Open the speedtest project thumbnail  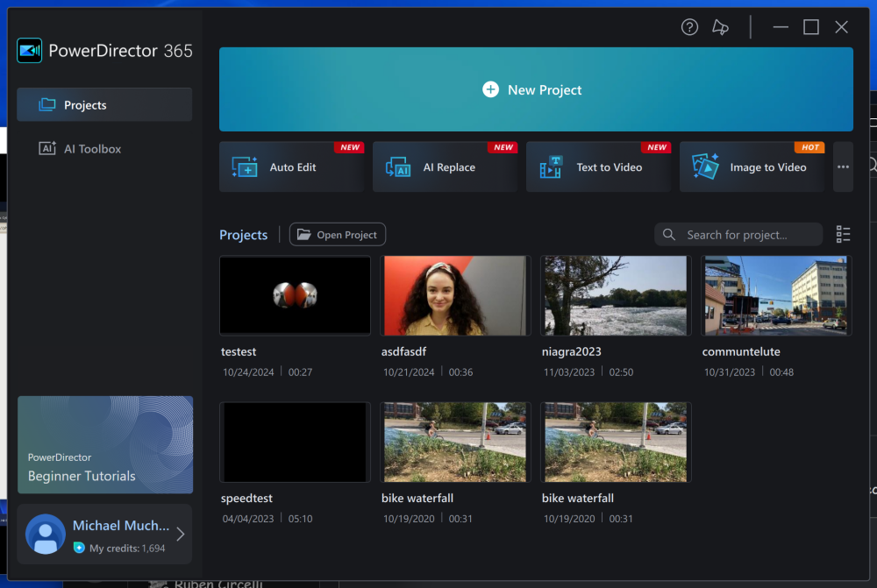(x=295, y=443)
